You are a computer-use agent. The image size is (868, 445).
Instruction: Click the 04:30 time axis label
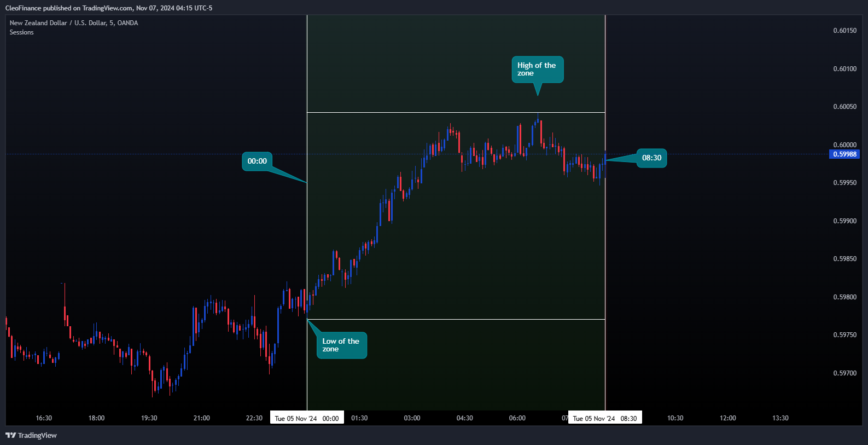(x=465, y=418)
